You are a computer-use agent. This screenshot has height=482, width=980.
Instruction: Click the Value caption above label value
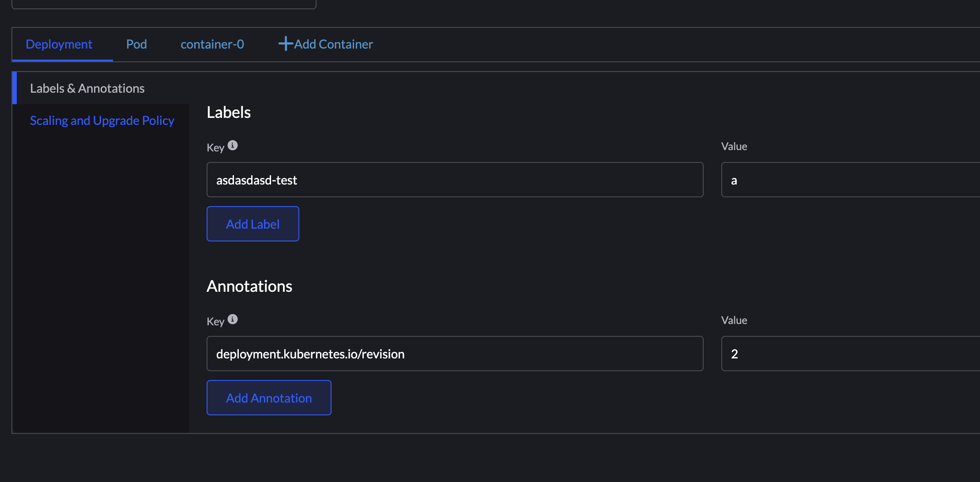tap(734, 147)
